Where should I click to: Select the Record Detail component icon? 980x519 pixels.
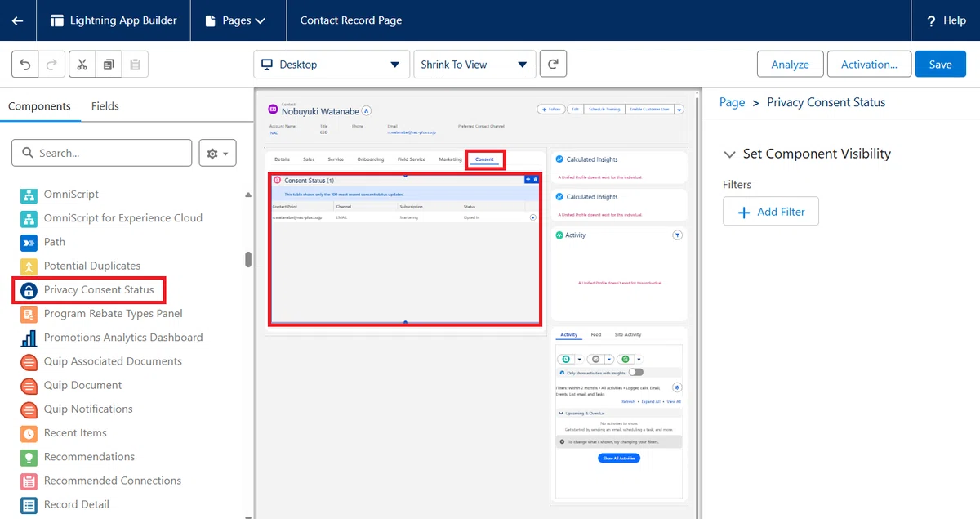point(29,504)
